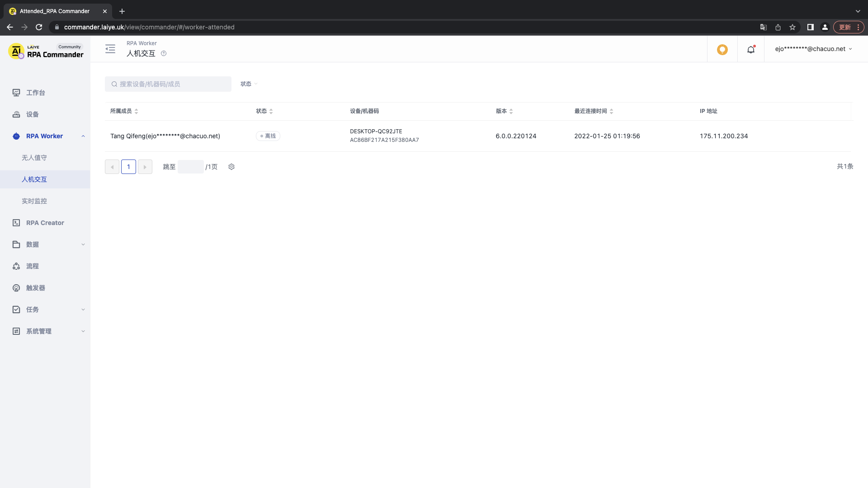Open the 触发器 menu label
This screenshot has width=868, height=488.
pos(35,288)
